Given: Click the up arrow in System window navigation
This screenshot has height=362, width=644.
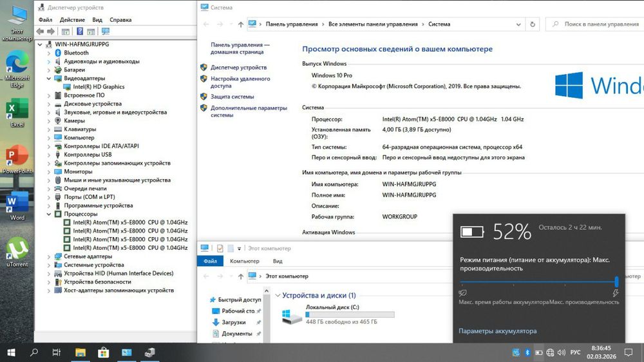Looking at the screenshot, I should coord(241,24).
